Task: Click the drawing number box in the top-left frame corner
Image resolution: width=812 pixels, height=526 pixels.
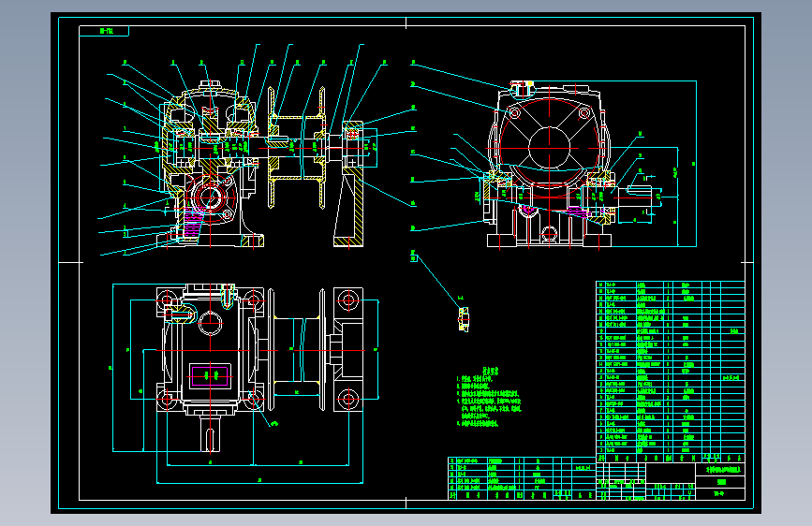Action: point(104,31)
